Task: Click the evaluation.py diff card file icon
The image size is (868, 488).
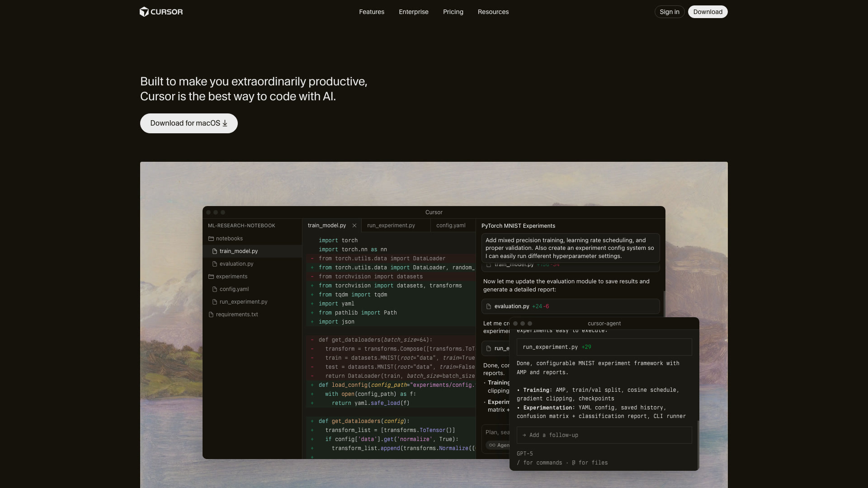Action: click(x=489, y=306)
